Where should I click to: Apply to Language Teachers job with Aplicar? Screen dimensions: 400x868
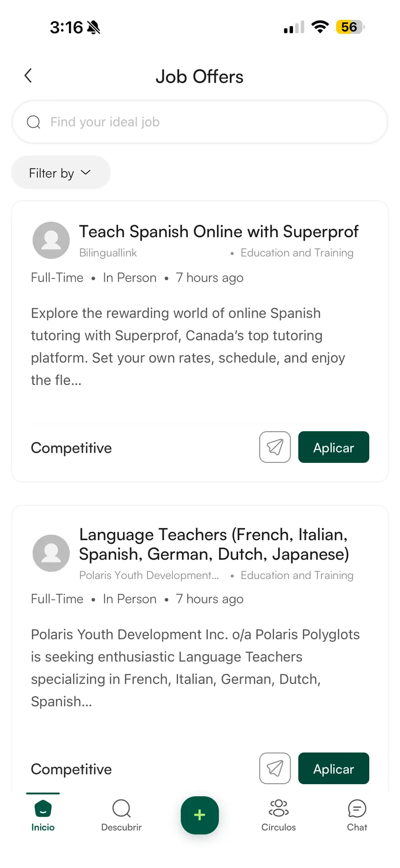333,768
